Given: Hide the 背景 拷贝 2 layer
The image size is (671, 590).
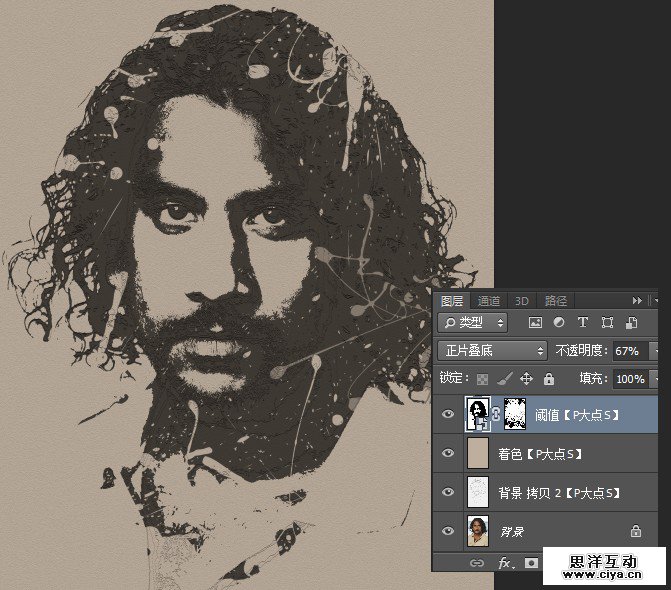Looking at the screenshot, I should pyautogui.click(x=448, y=492).
